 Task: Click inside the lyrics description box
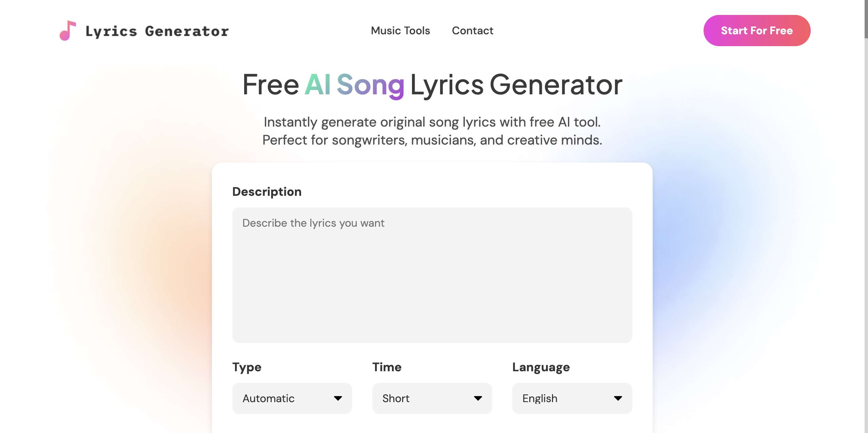point(432,275)
